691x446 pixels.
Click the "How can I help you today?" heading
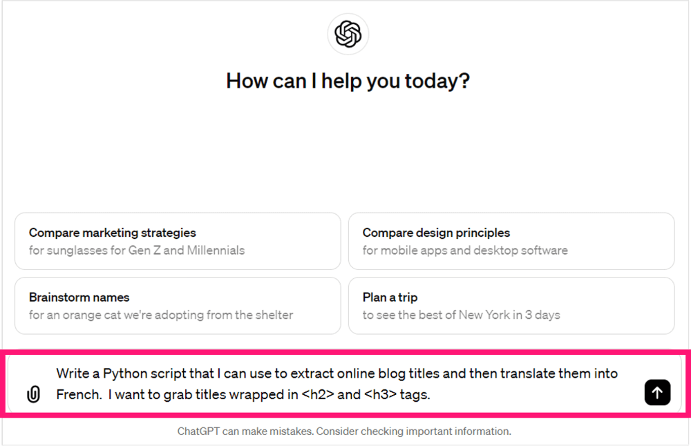pyautogui.click(x=347, y=81)
